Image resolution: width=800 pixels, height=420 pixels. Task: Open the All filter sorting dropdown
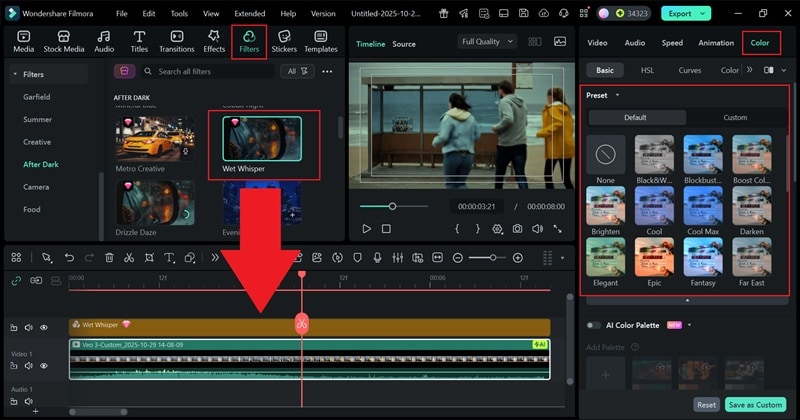click(x=297, y=71)
